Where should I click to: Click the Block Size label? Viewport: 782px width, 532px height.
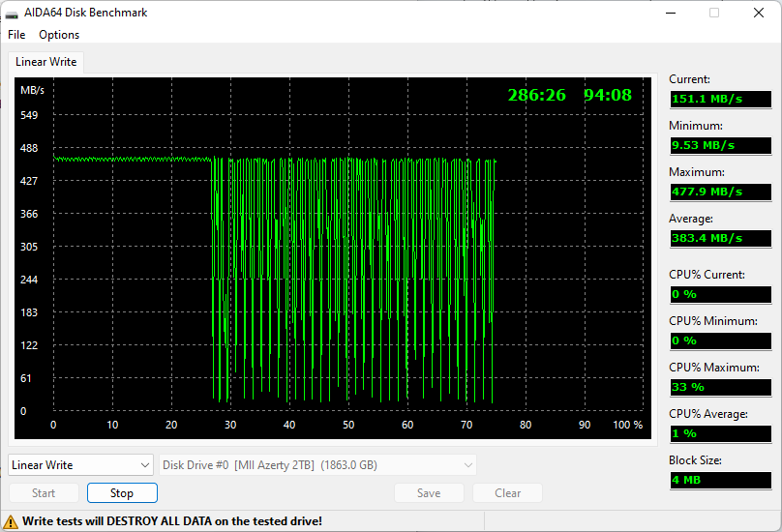click(x=695, y=460)
